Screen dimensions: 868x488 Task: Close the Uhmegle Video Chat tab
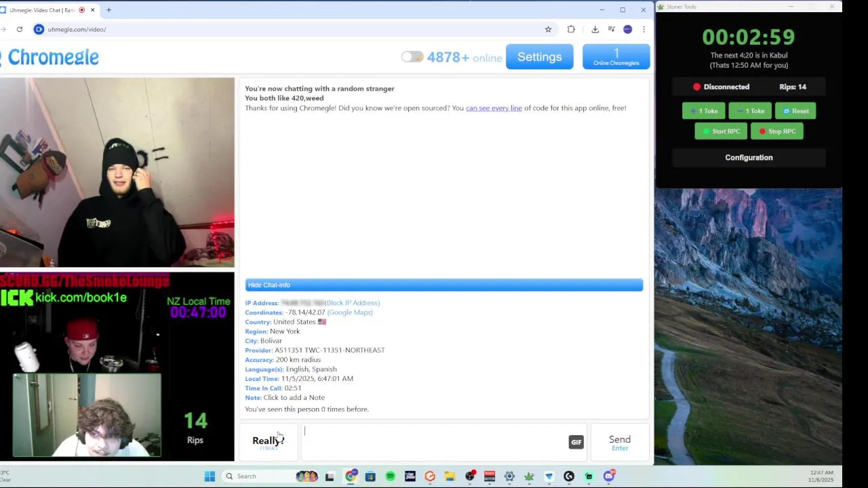[x=92, y=10]
